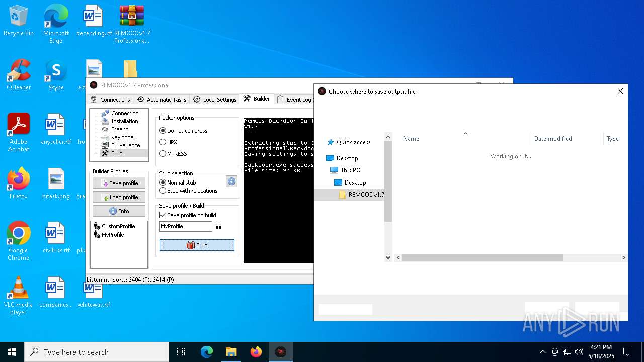
Task: Select the anyseller.rtf desktop file
Action: point(56,129)
